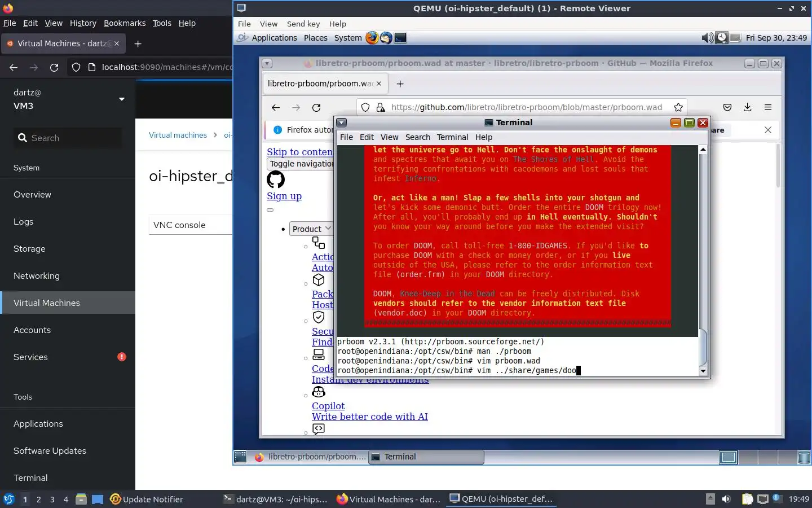
Task: Open terminal launcher icon in guest panel
Action: [400, 38]
